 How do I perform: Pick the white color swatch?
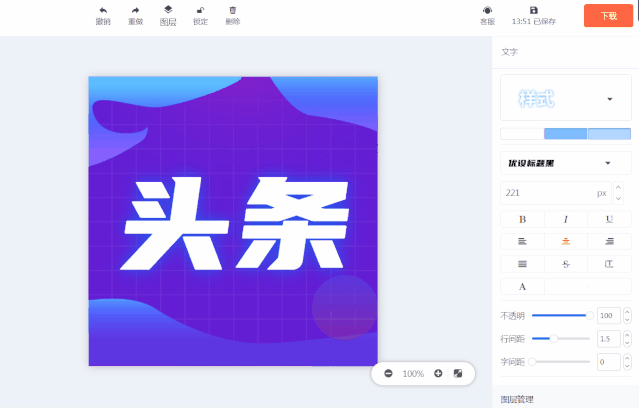[522, 134]
